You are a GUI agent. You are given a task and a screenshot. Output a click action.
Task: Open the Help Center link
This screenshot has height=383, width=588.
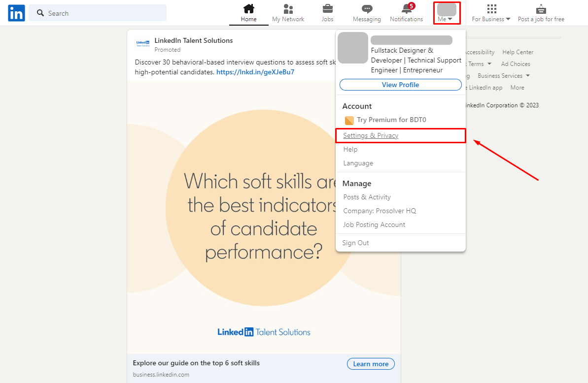point(517,52)
